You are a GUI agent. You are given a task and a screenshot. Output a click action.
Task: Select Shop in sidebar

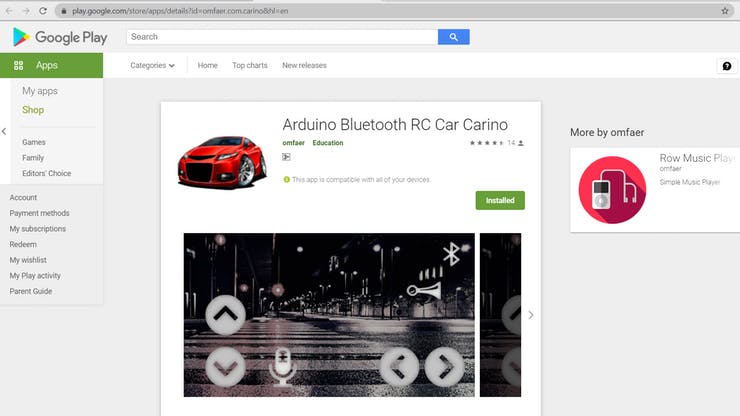click(33, 110)
